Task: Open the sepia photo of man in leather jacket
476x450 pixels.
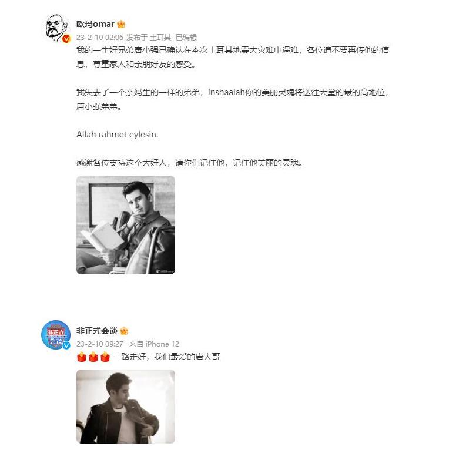Action: pyautogui.click(x=126, y=407)
